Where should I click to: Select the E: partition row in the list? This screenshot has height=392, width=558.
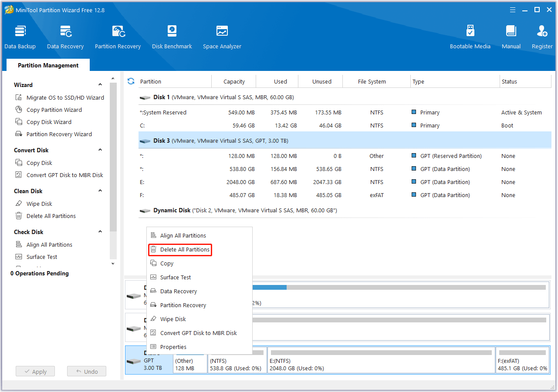[345, 182]
